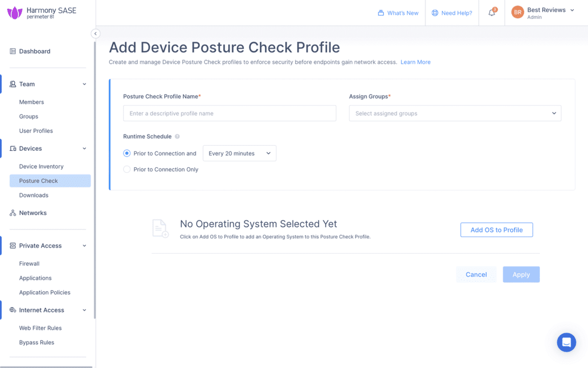Open the Learn More link
588x368 pixels.
415,62
